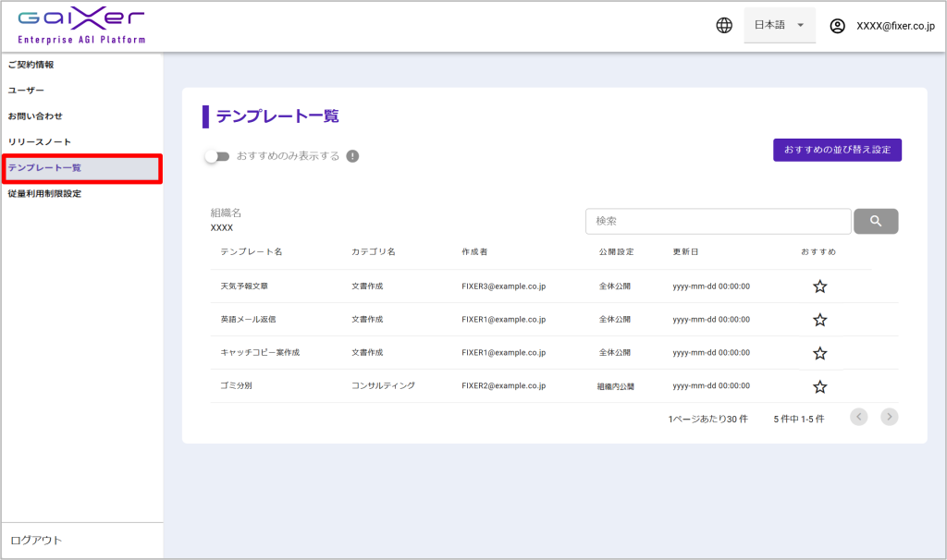Click the info icon beside おすすめのみ表示する
Viewport: 947px width, 560px height.
[x=352, y=156]
